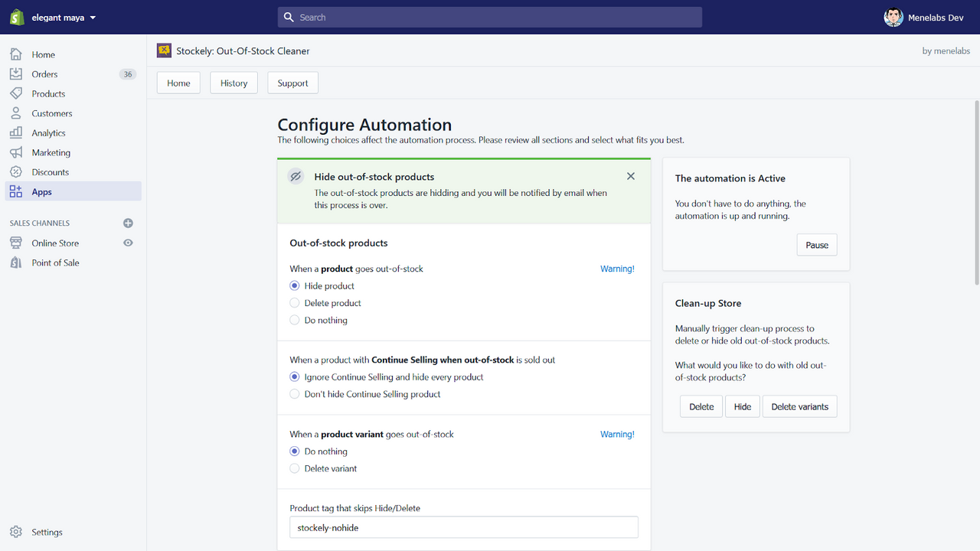This screenshot has width=980, height=551.
Task: Add a sales channel plus icon
Action: click(x=128, y=223)
